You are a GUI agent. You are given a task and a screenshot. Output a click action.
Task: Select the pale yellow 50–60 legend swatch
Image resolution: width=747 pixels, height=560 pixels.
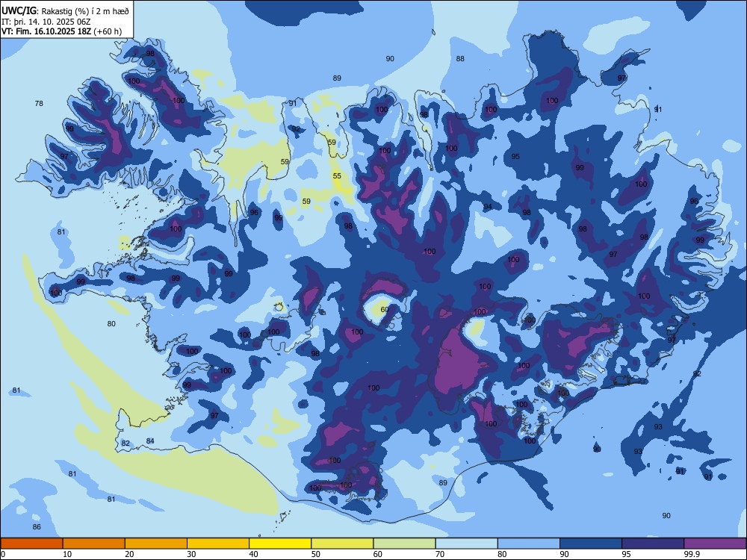[x=342, y=544]
